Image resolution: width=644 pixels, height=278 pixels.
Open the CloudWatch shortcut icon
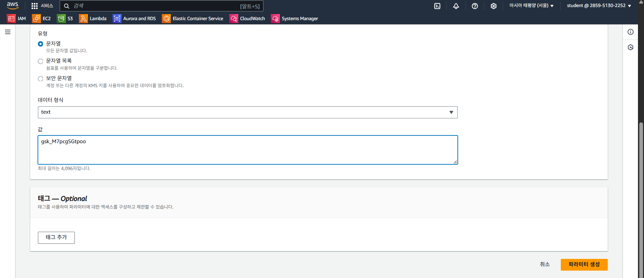(x=234, y=18)
